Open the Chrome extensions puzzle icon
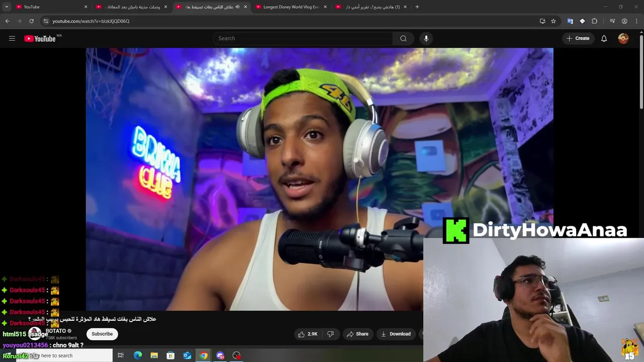The image size is (644, 362). click(x=595, y=21)
